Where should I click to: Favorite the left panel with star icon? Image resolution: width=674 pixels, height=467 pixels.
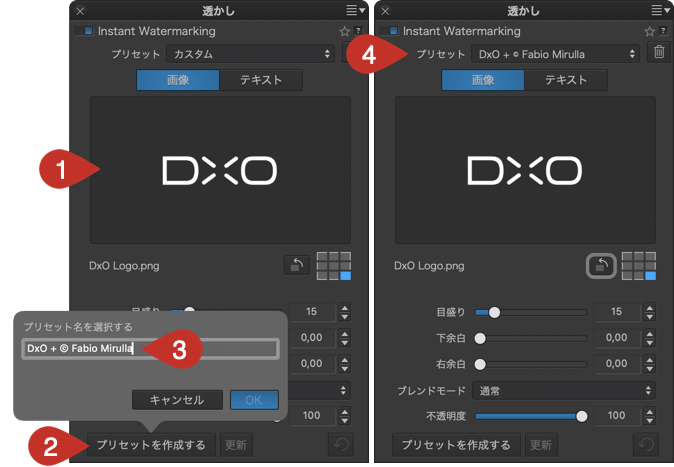[x=344, y=31]
